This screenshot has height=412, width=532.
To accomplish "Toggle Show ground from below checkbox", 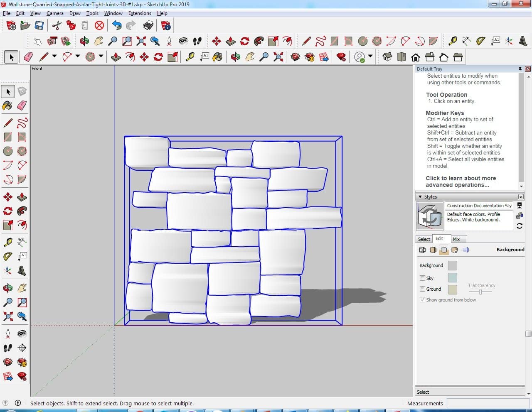I will pyautogui.click(x=423, y=300).
